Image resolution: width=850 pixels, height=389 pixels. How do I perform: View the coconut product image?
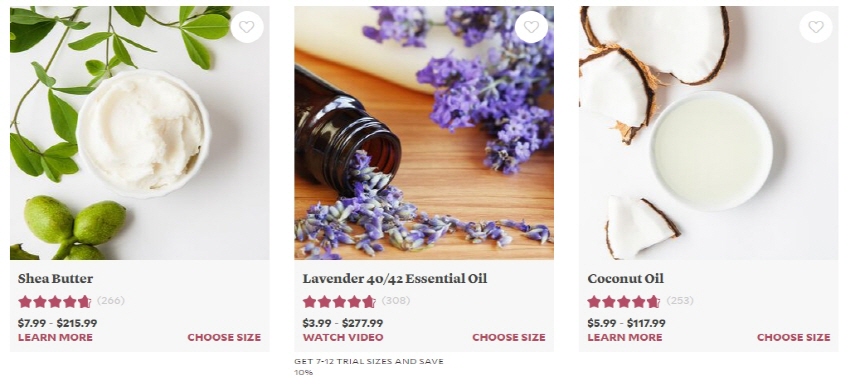[x=709, y=133]
